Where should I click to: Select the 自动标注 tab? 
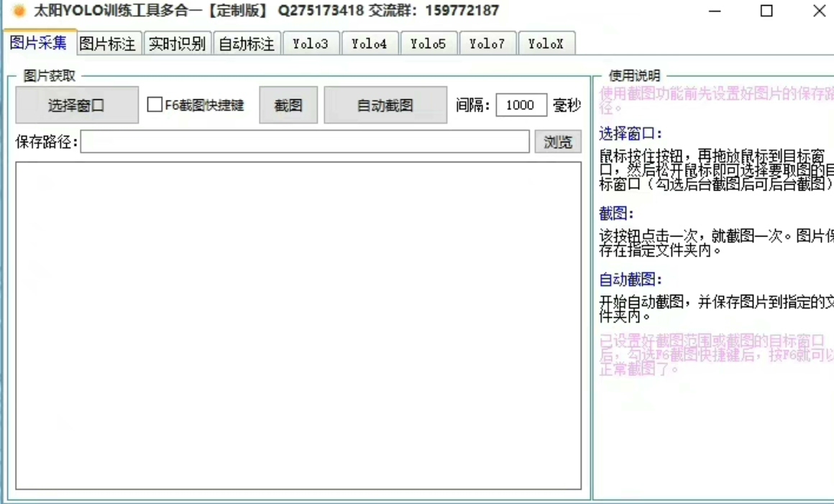[x=247, y=44]
